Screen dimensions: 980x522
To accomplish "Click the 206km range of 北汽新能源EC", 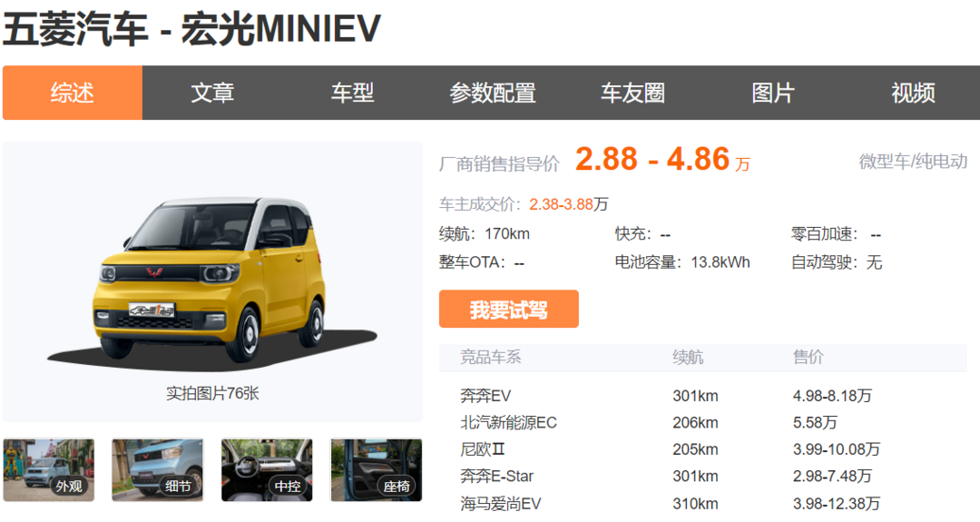I will click(696, 423).
